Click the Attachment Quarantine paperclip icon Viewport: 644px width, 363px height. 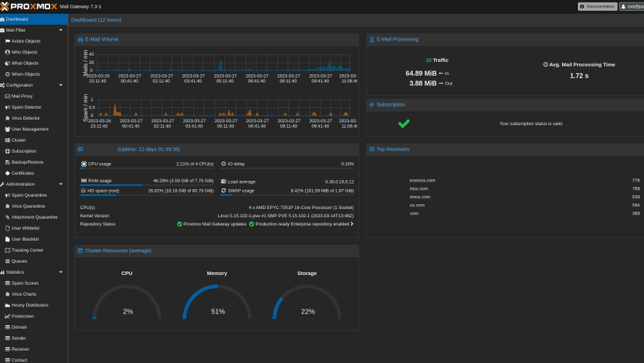pos(8,217)
